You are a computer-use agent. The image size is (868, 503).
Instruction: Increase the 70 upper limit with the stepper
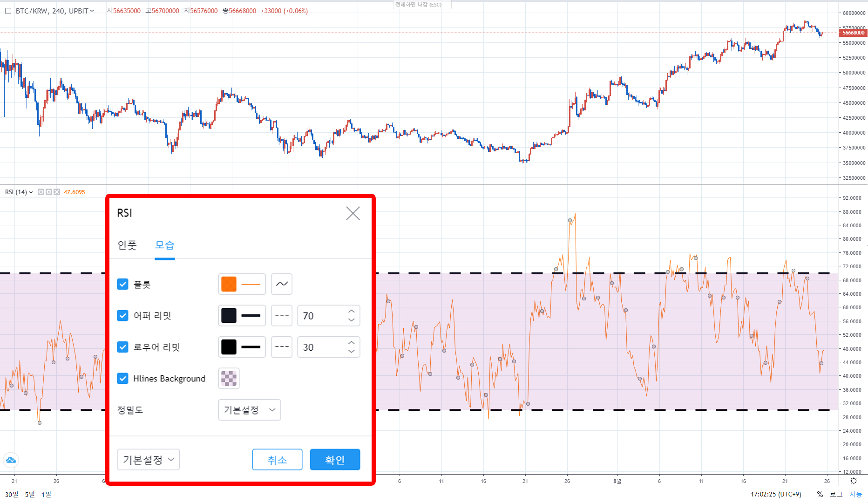(352, 312)
